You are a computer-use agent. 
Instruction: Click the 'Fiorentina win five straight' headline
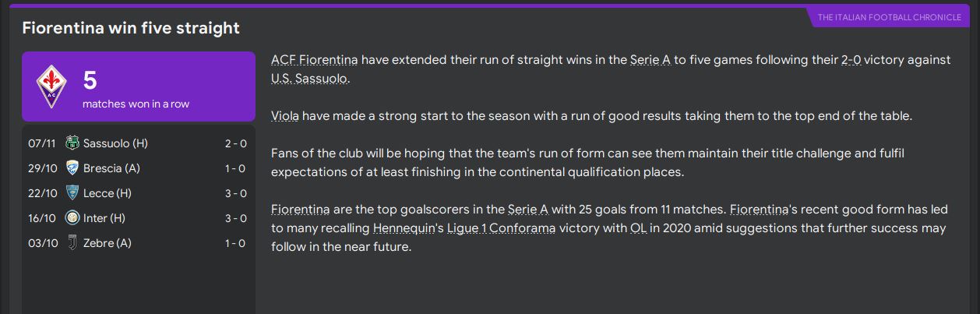[x=131, y=29]
